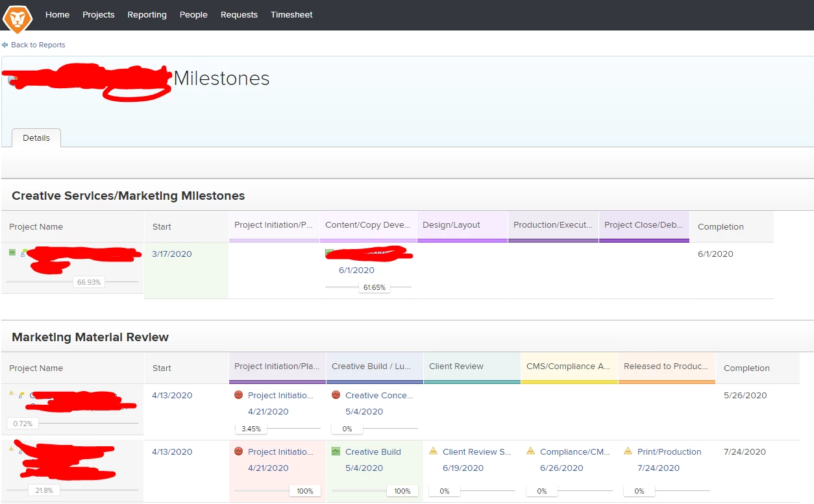
Task: Open Project Initiatio... link with 3.45% progress
Action: (x=280, y=395)
